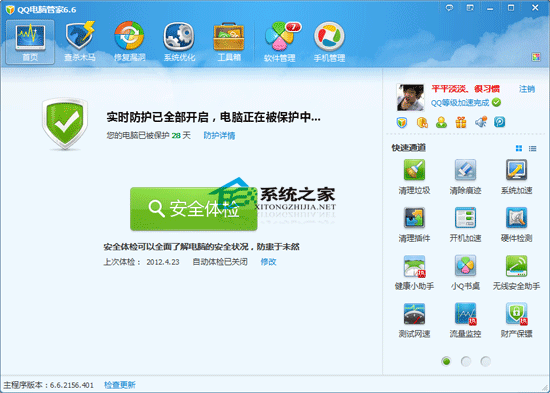Open the 清理插件 plugin cleanup icon
550x393 pixels.
point(414,218)
